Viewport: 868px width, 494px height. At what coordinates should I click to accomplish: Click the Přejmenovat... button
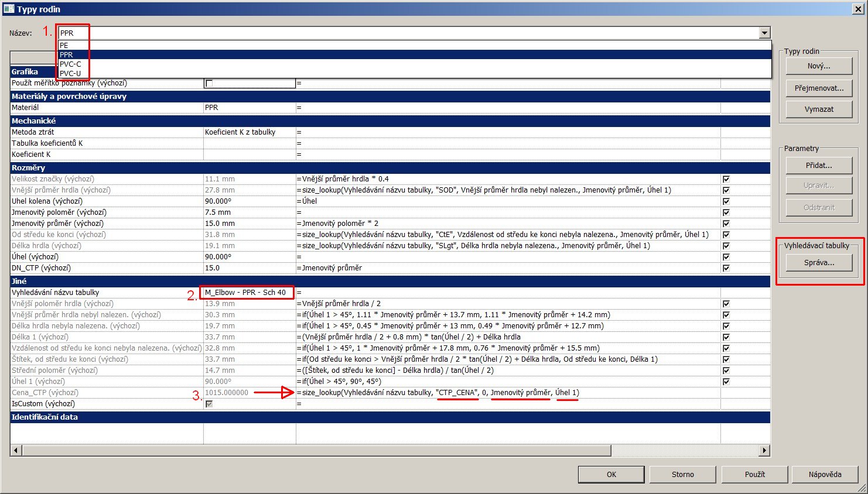pos(819,88)
